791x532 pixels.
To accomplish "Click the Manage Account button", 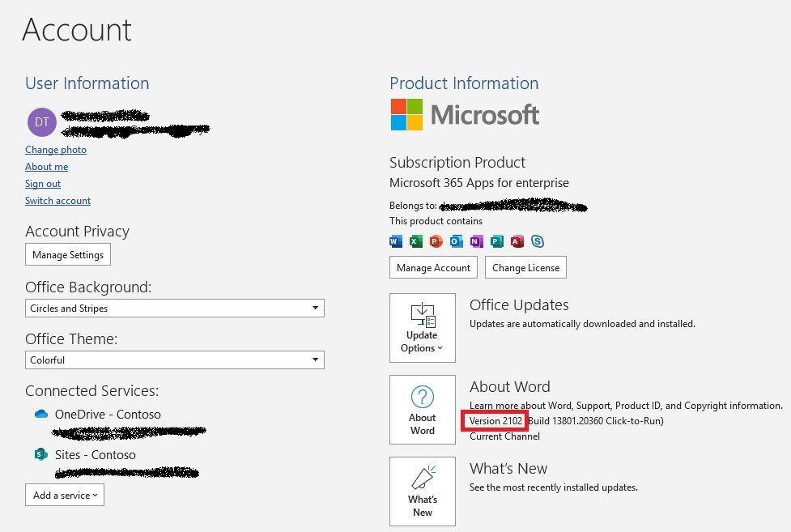I will (433, 267).
